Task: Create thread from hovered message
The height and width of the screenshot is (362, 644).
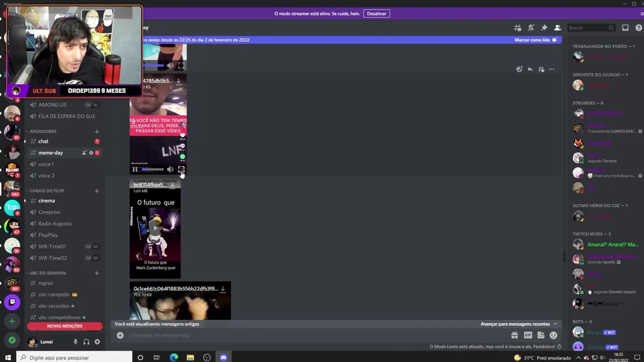Action: (x=541, y=69)
